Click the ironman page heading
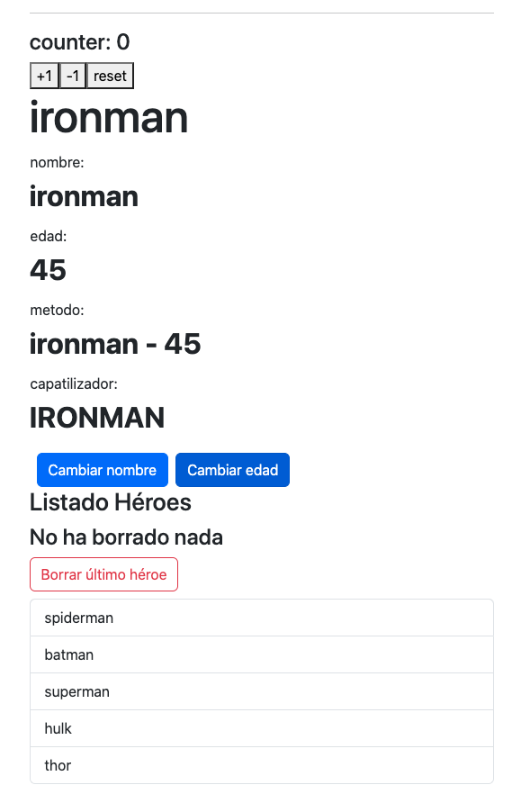The width and height of the screenshot is (521, 812). 109,118
